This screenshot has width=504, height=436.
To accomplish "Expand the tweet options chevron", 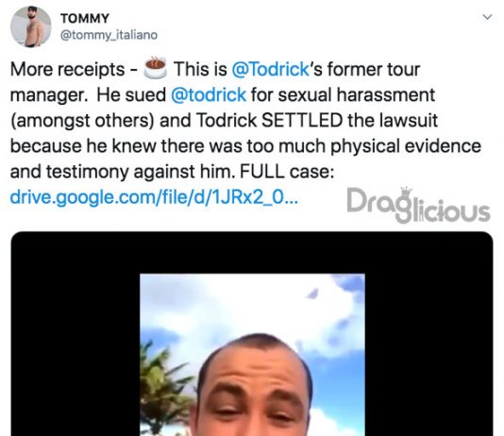I will point(488,17).
